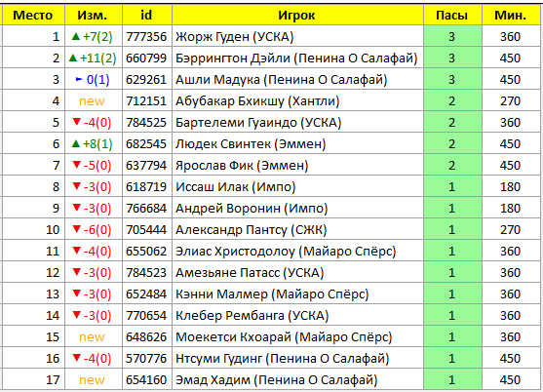Click 'new' in Эмад Хадим's row

click(x=92, y=380)
